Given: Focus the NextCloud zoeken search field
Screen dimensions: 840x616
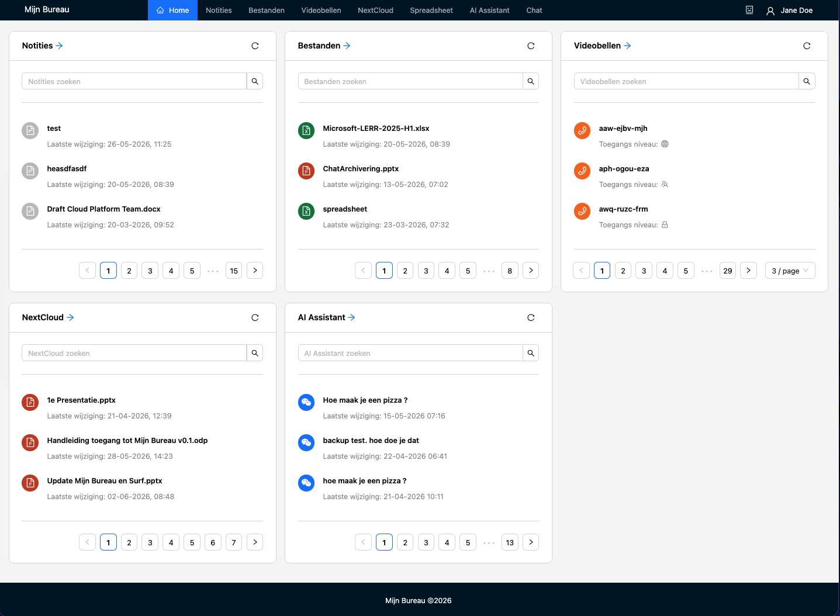Looking at the screenshot, I should [x=134, y=353].
